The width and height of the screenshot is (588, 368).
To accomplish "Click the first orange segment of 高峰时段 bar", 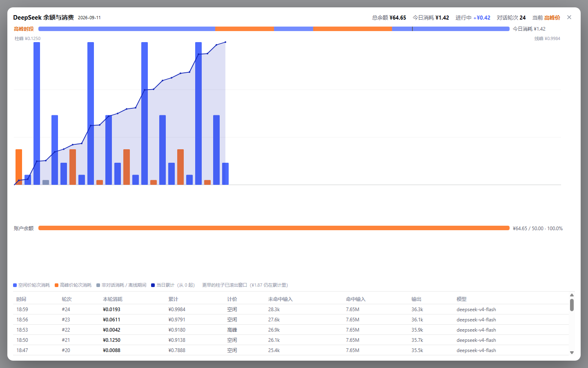I will (x=245, y=29).
